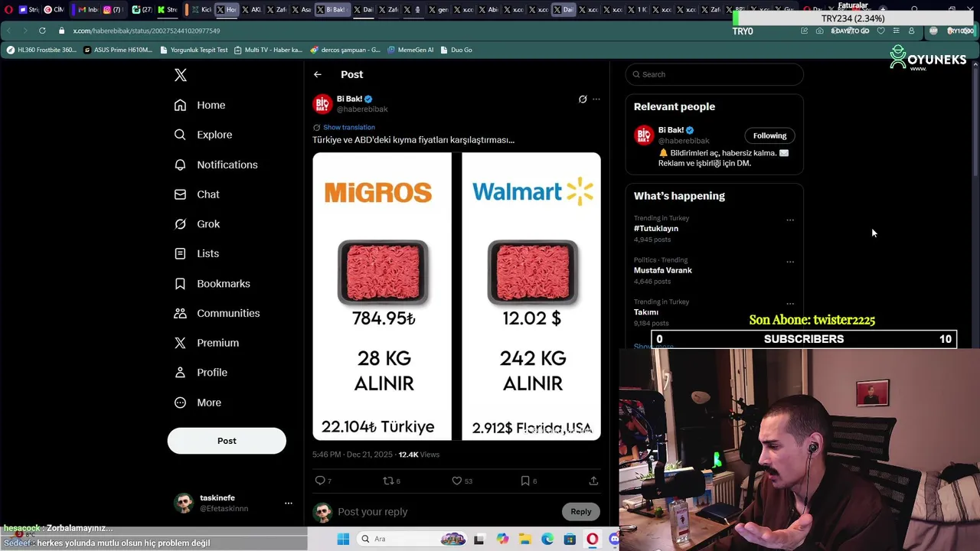Open Microsoft Edge from the taskbar
Image resolution: width=980 pixels, height=551 pixels.
547,539
